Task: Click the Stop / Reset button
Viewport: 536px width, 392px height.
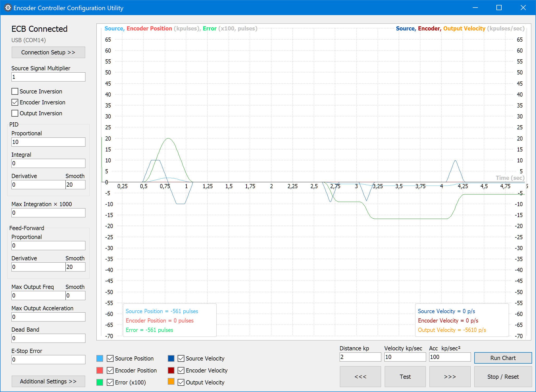Action: point(503,377)
